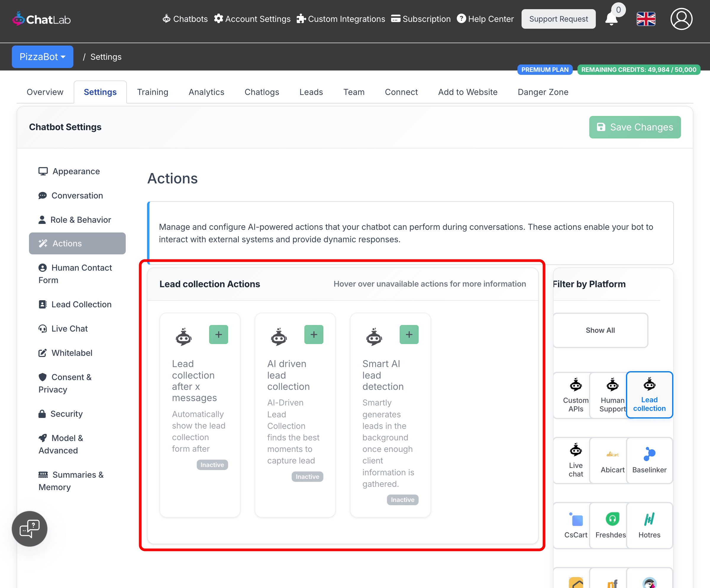The width and height of the screenshot is (710, 588).
Task: Open the user profile avatar menu
Action: click(681, 19)
